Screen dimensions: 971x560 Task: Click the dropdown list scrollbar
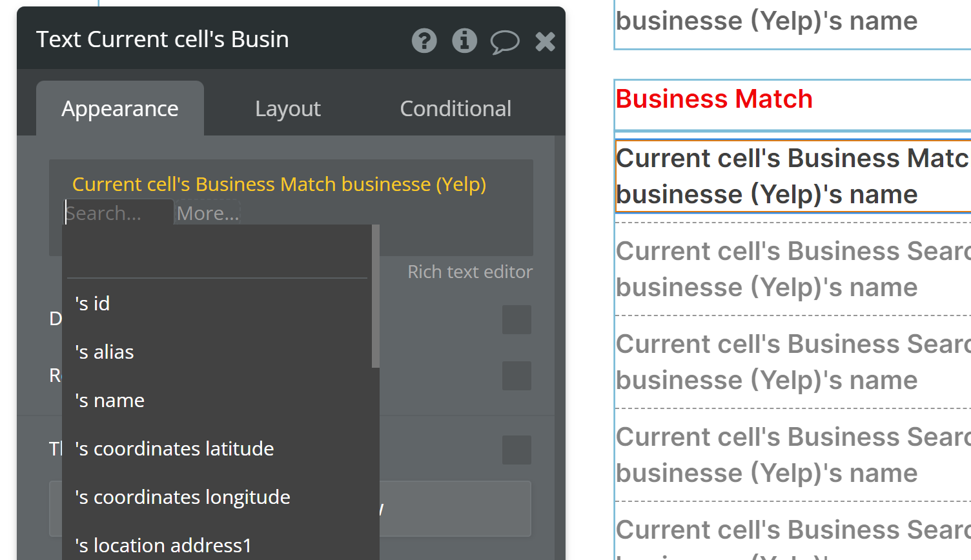[x=376, y=297]
